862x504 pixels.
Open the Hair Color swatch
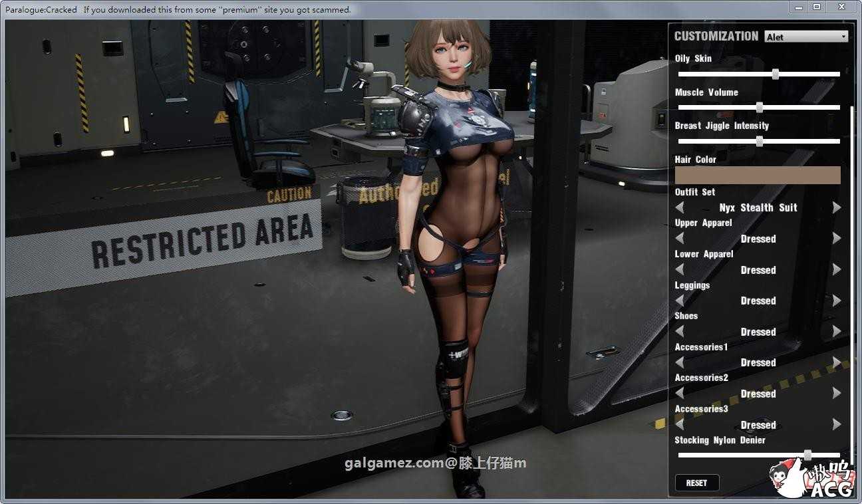[758, 175]
